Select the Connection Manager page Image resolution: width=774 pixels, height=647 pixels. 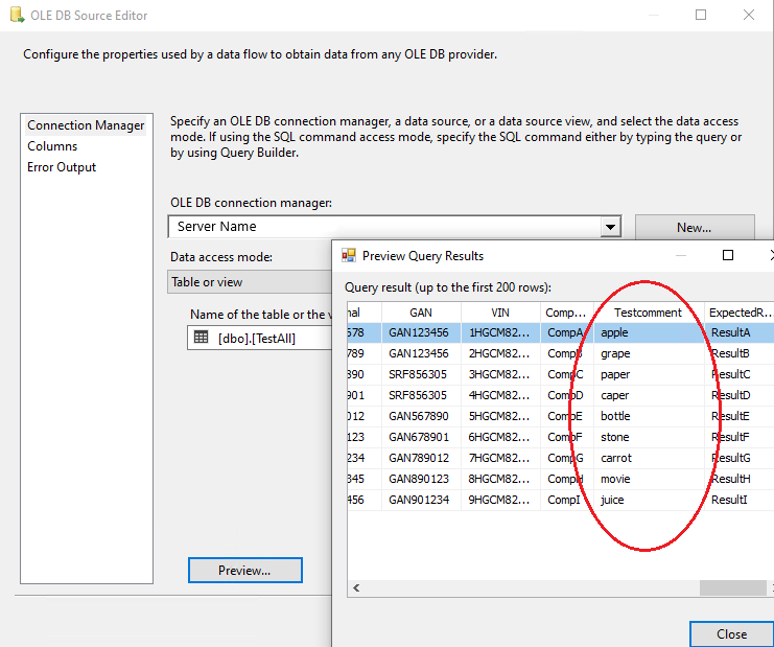(x=86, y=126)
